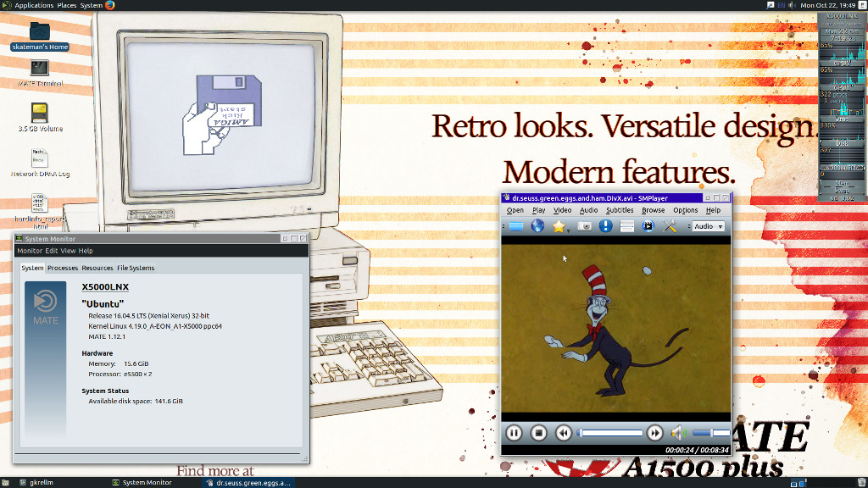The image size is (868, 488).
Task: Click the SMPlayer video display area
Action: (616, 329)
